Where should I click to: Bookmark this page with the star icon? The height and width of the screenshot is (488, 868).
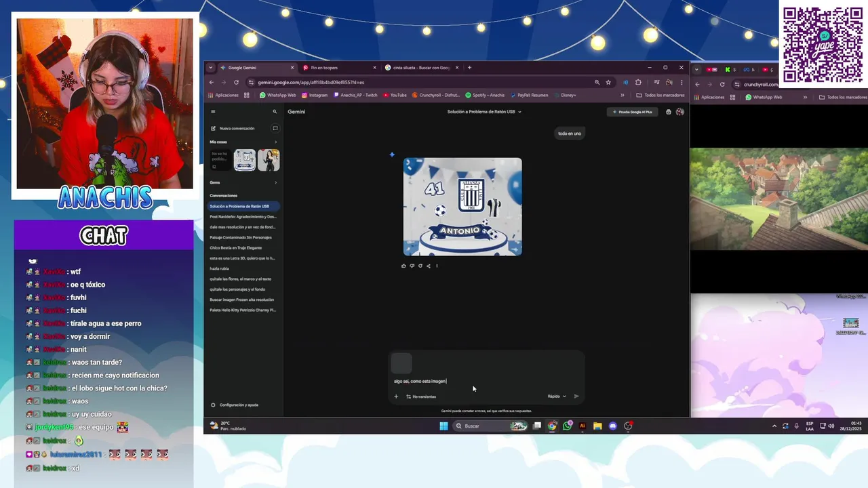click(608, 83)
